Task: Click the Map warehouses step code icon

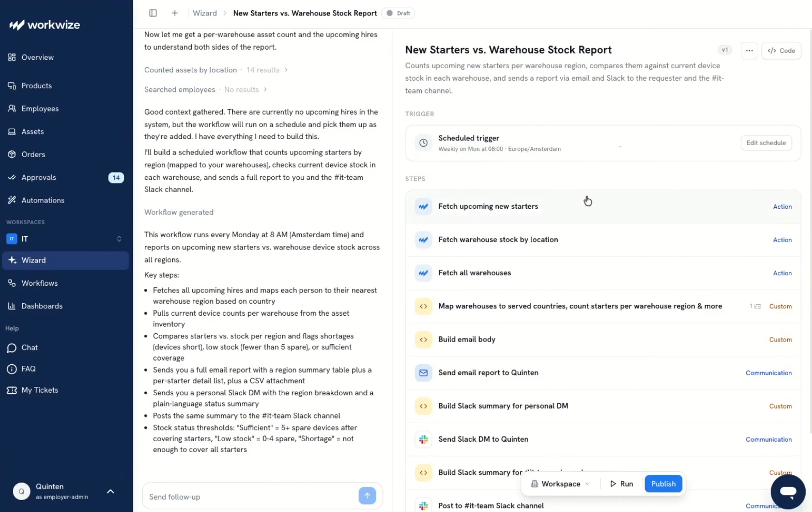Action: [423, 306]
